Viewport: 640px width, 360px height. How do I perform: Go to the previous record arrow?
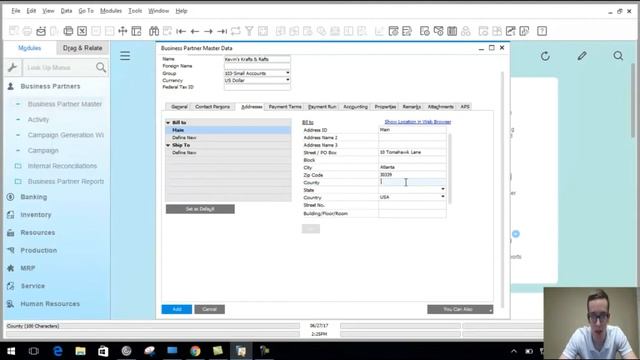pyautogui.click(x=195, y=31)
